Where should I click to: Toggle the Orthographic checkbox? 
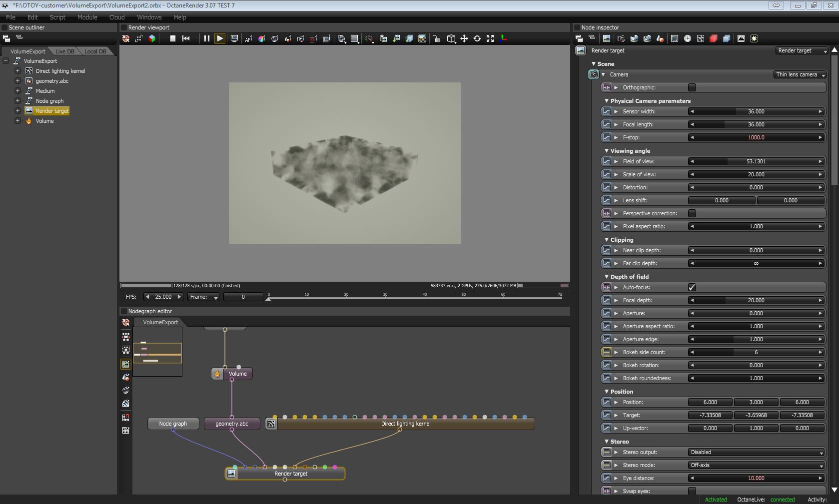pyautogui.click(x=692, y=87)
